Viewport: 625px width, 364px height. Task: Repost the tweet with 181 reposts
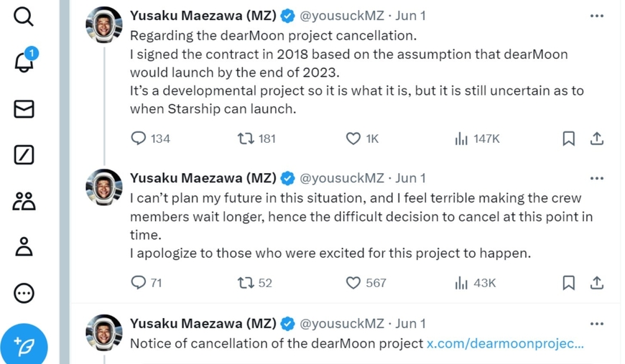coord(246,139)
